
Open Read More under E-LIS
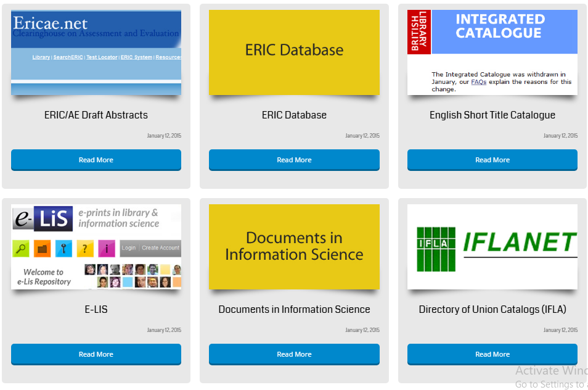[x=96, y=354]
